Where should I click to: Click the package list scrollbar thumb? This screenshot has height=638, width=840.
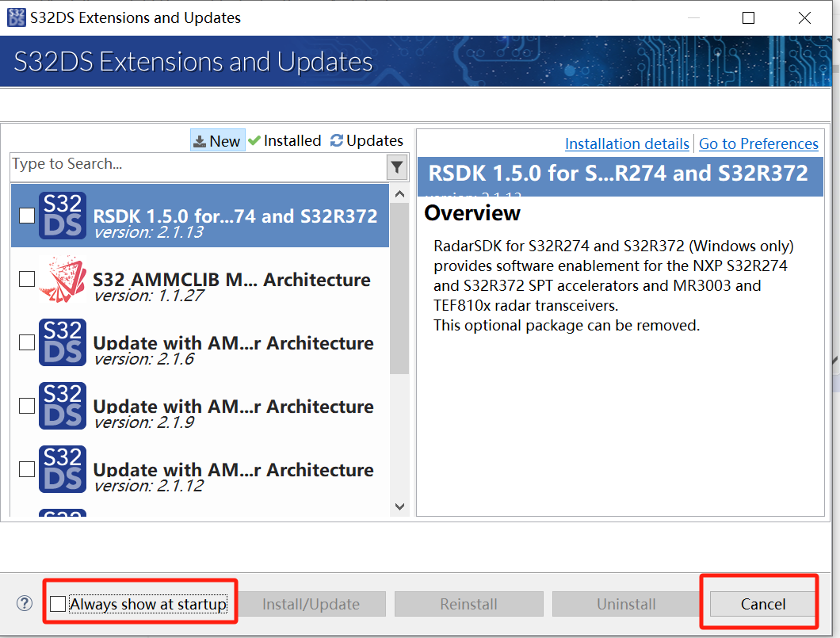399,288
